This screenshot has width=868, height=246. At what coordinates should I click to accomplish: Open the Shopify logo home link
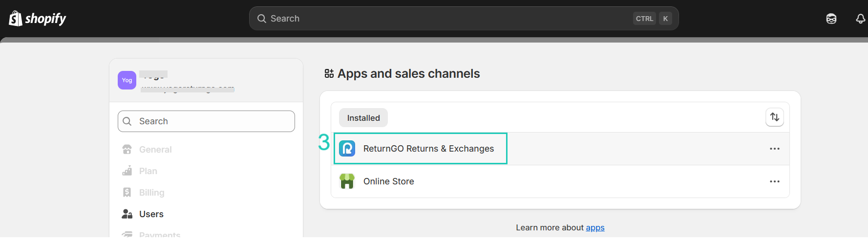(x=38, y=19)
